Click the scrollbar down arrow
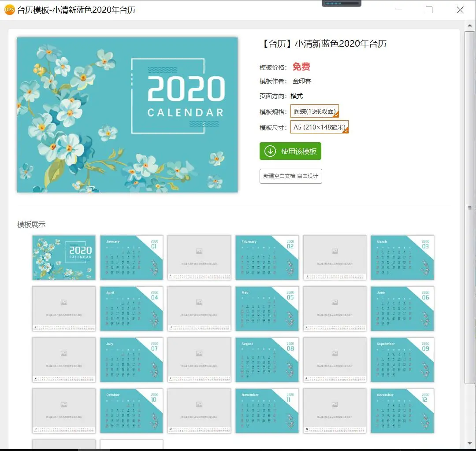Screen dimensions: 476x451 (x=470, y=443)
